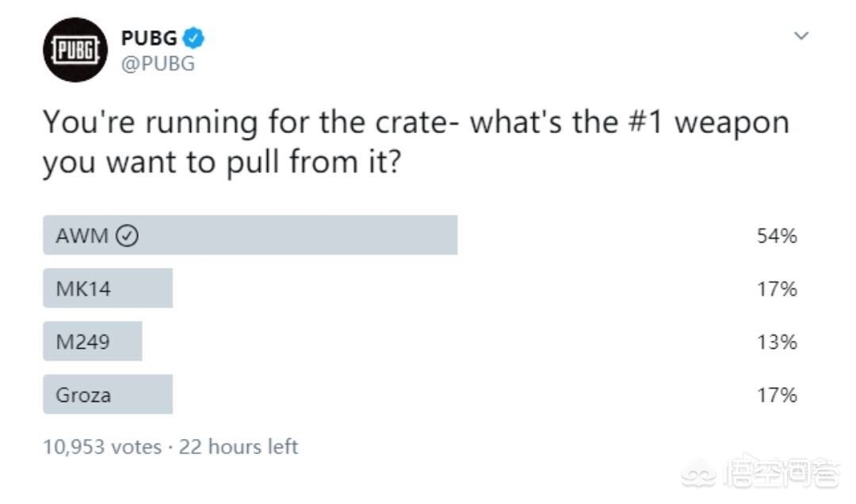Open the PUBG display name link

coord(149,37)
